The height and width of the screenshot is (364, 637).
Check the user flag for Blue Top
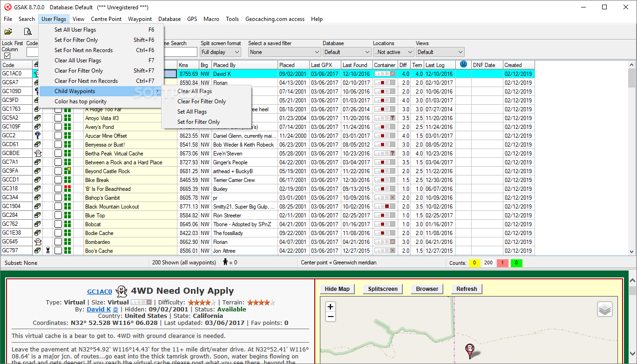coord(58,216)
